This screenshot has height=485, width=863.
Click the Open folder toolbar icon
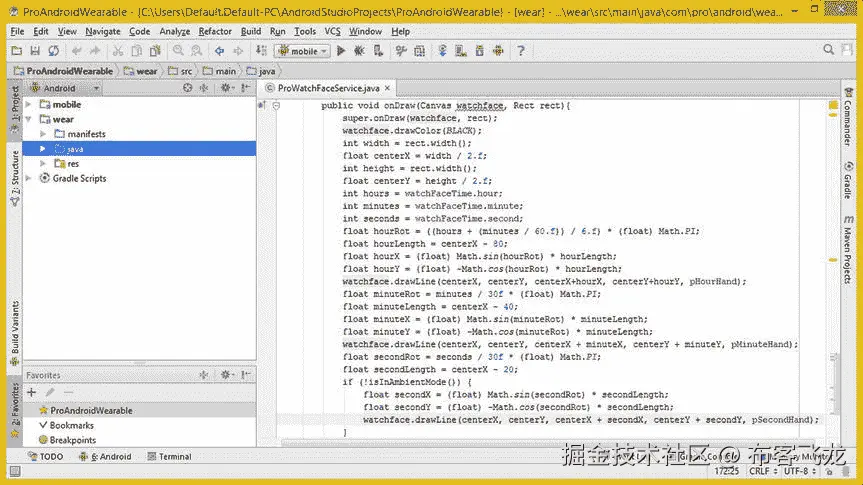[17, 51]
